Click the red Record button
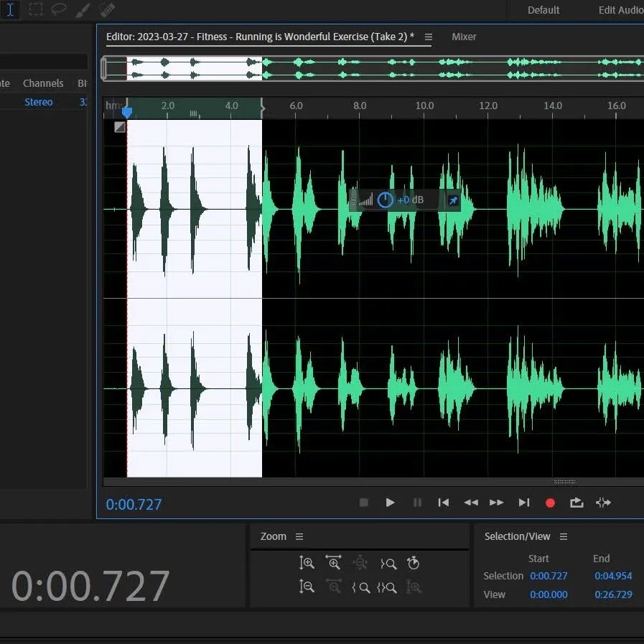This screenshot has width=644, height=644. 551,503
